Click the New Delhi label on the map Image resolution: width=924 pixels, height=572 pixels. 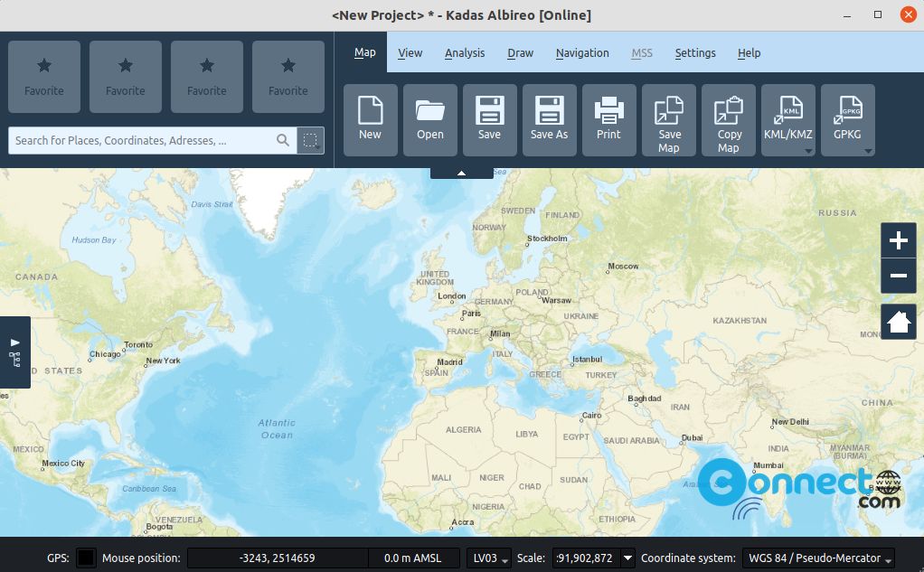(790, 422)
